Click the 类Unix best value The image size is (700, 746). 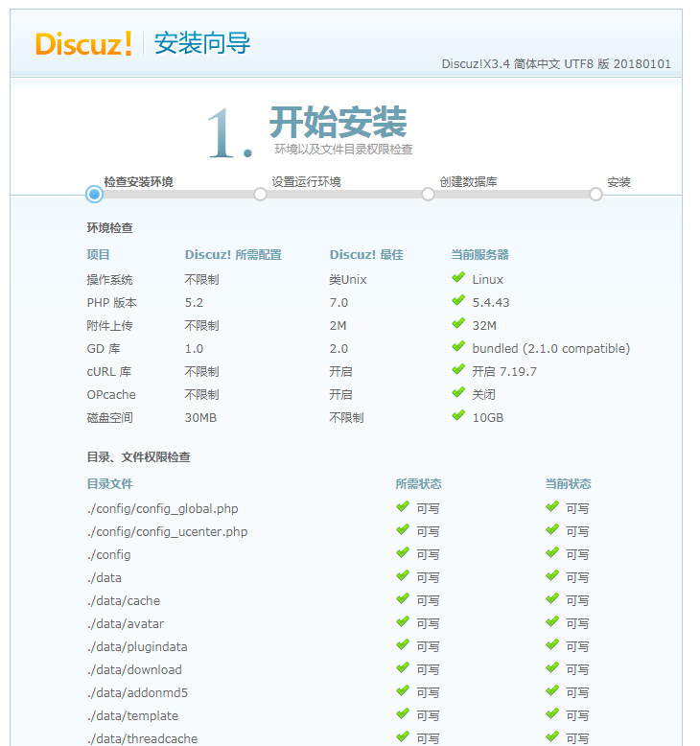click(x=348, y=280)
